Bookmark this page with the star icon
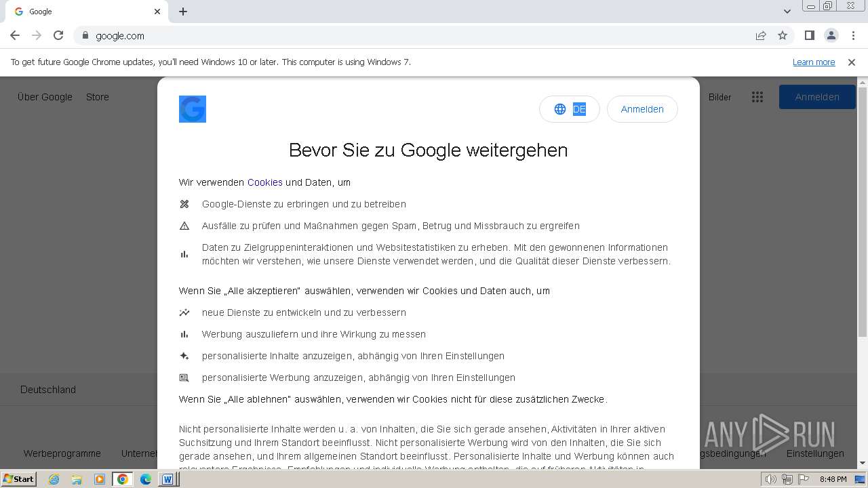The image size is (868, 488). point(783,35)
